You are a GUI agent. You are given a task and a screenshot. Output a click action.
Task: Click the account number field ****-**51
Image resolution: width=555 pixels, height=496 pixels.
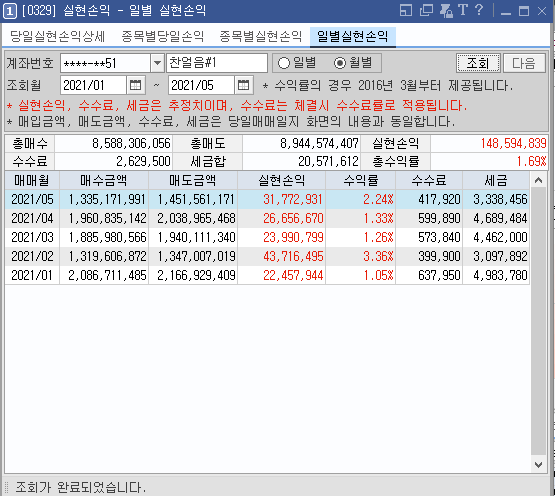pos(105,63)
